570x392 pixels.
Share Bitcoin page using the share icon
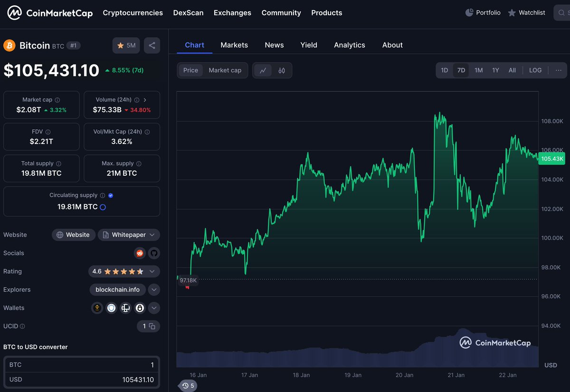pos(152,46)
